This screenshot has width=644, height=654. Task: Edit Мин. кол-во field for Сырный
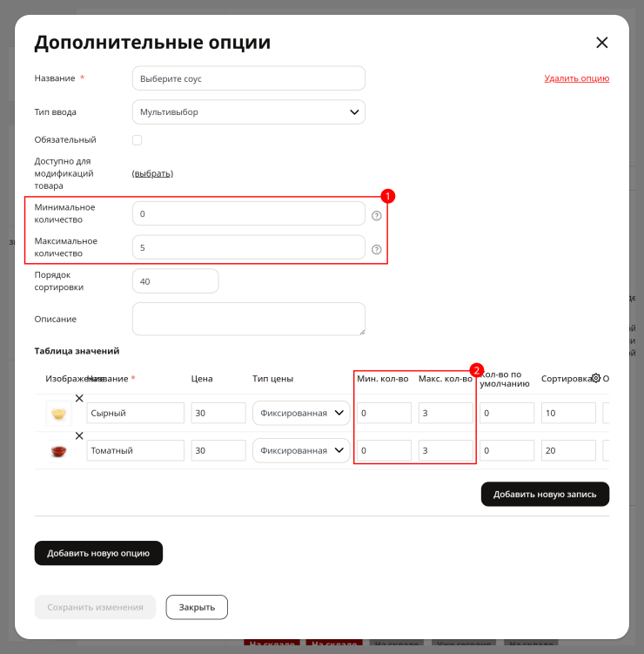click(384, 413)
